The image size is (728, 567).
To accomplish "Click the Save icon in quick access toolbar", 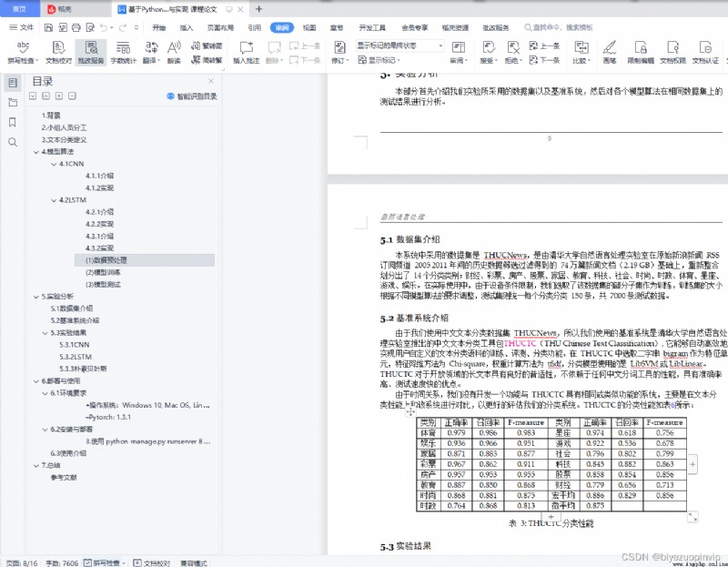I will point(48,28).
